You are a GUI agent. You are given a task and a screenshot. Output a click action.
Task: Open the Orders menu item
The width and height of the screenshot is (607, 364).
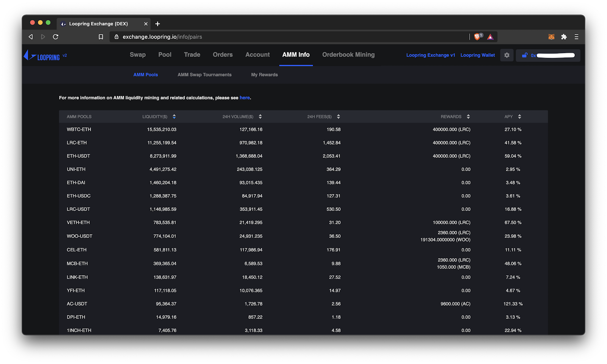pos(223,55)
